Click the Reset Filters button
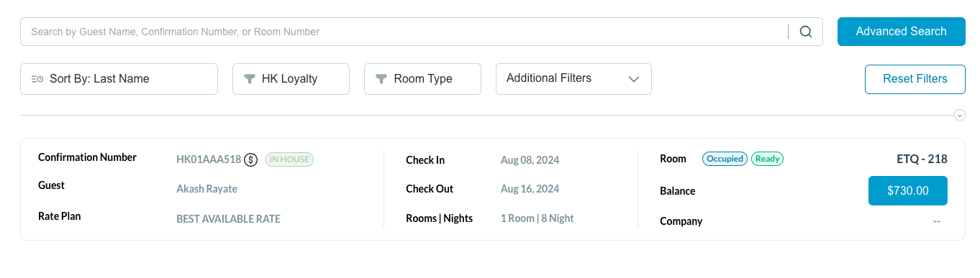 coord(915,79)
